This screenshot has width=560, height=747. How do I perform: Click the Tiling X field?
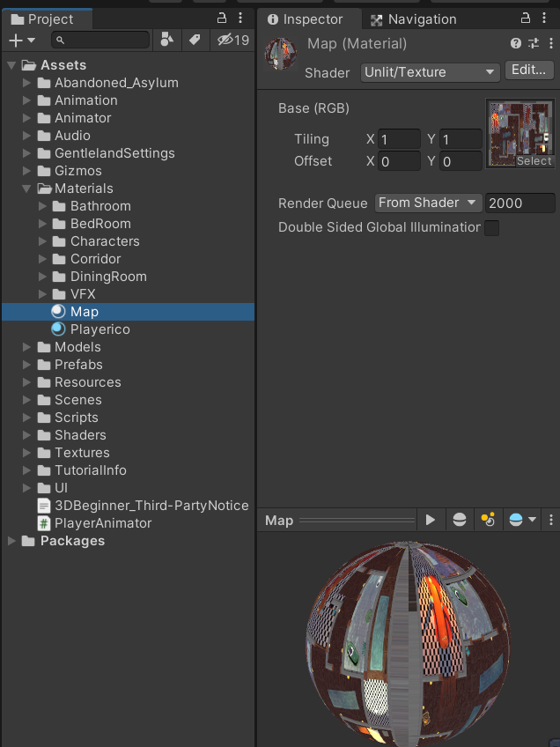pos(399,139)
